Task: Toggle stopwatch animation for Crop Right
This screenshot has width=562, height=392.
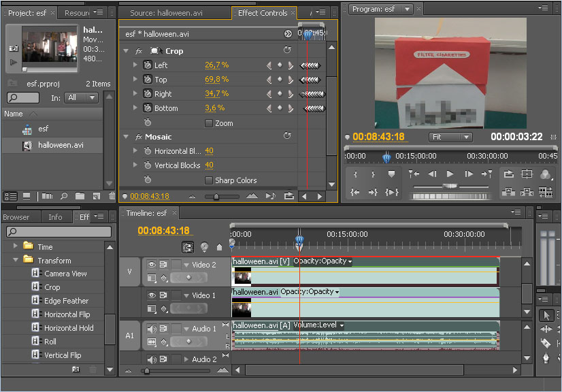Action: pyautogui.click(x=148, y=94)
